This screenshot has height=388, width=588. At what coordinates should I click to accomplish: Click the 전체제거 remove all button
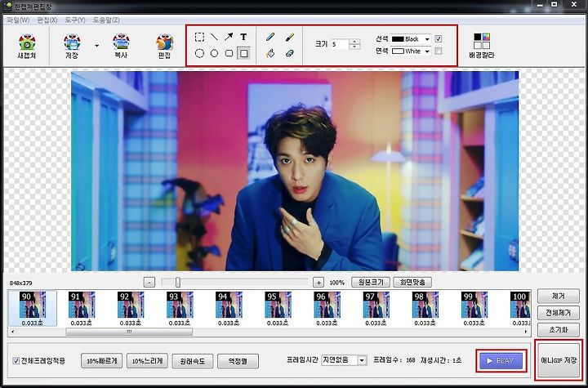(558, 313)
